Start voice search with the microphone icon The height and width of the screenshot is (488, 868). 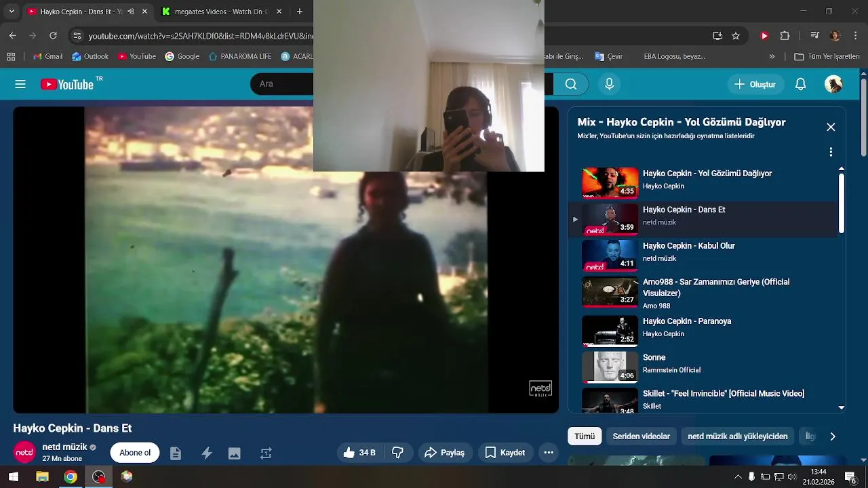[x=609, y=84]
